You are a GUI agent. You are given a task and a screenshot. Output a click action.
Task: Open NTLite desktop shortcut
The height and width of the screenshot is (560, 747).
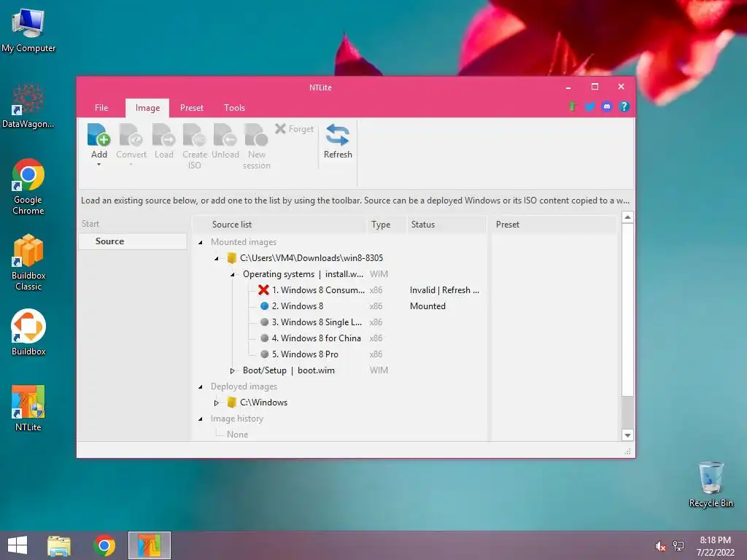point(28,408)
